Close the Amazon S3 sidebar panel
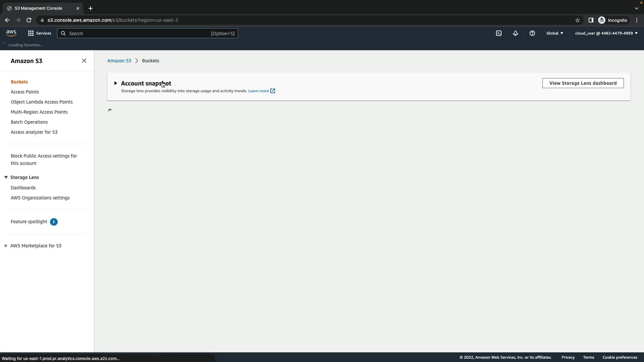This screenshot has width=644, height=362. point(84,61)
